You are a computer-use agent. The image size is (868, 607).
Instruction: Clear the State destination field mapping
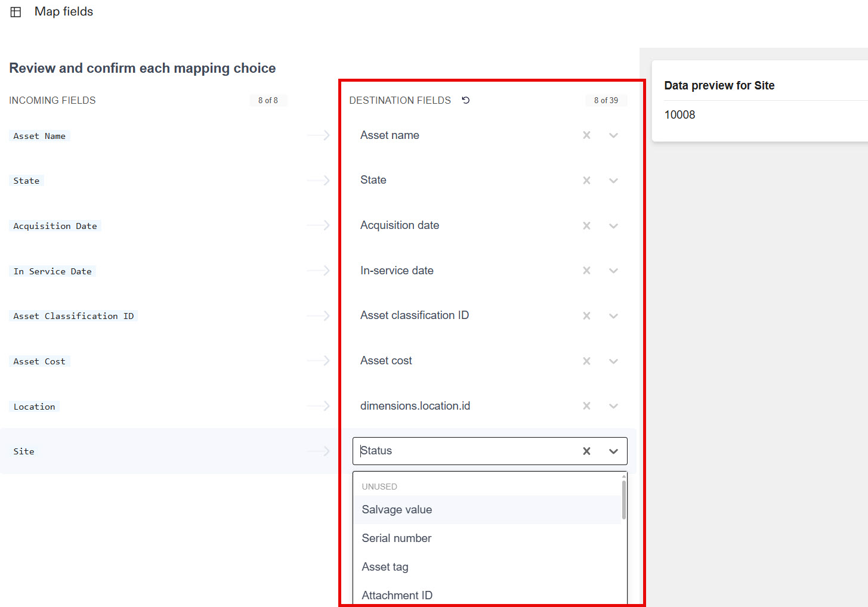click(586, 180)
